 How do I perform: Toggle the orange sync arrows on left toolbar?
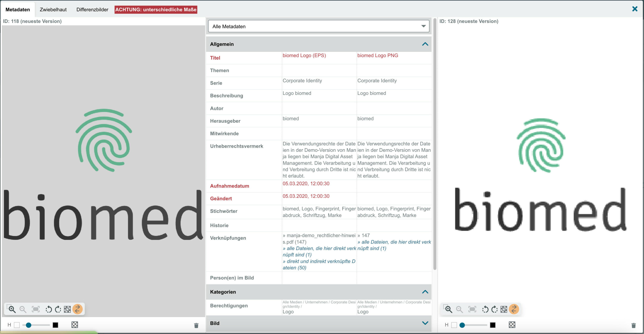click(x=77, y=309)
